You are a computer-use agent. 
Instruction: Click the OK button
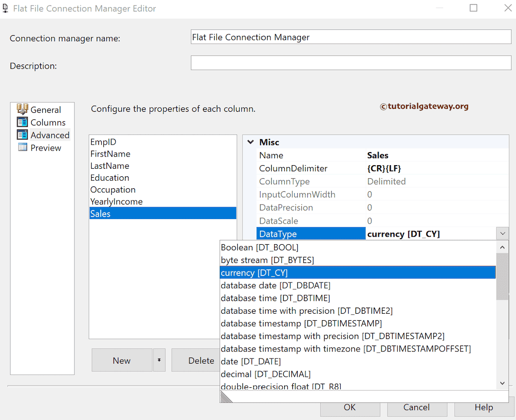click(x=350, y=407)
